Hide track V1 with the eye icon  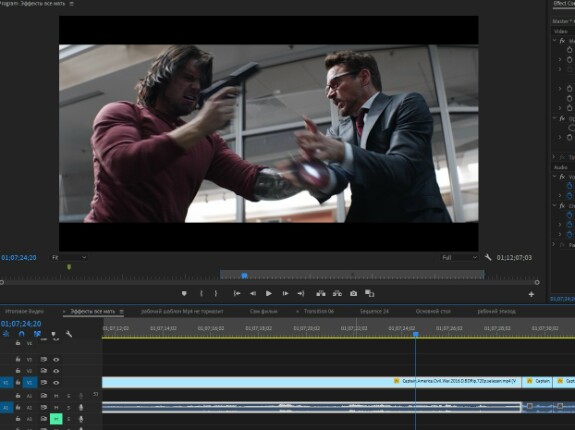click(x=56, y=383)
